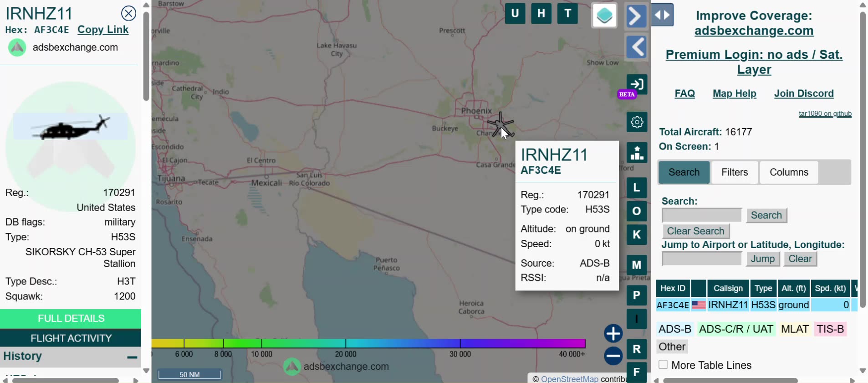Toggle the M map option button

637,265
